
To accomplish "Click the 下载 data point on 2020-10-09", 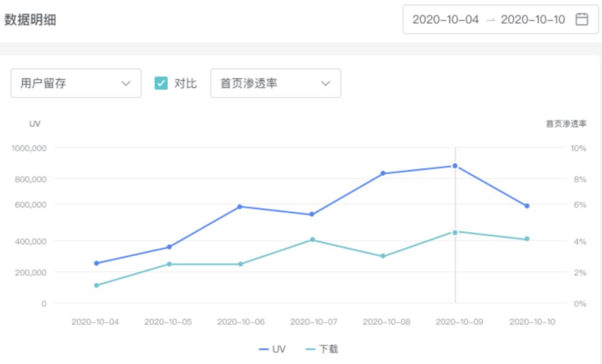I will click(x=455, y=232).
